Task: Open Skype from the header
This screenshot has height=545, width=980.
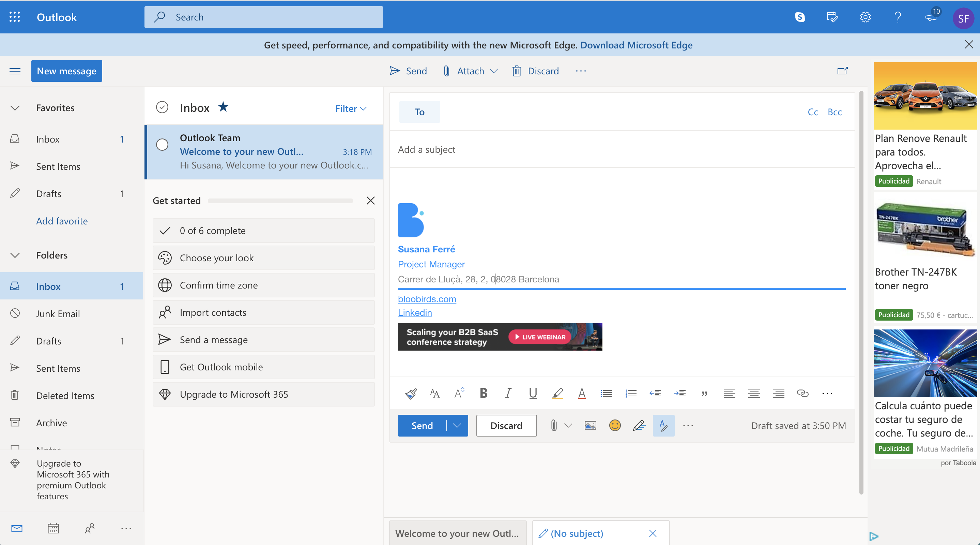Action: 800,17
